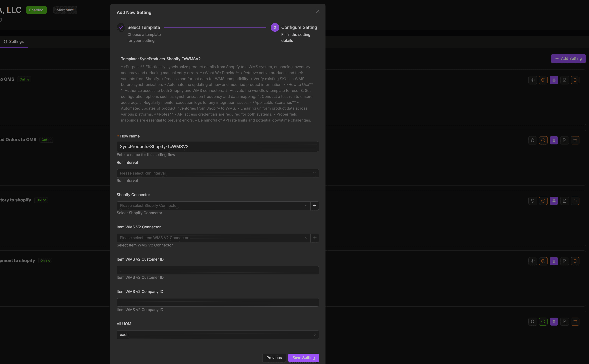Open the Shopify Connector select box
Screen dimensions: 589x364
[x=213, y=206]
